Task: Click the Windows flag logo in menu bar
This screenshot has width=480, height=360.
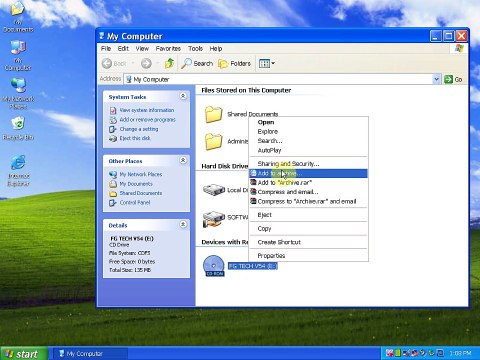Action: coord(459,48)
